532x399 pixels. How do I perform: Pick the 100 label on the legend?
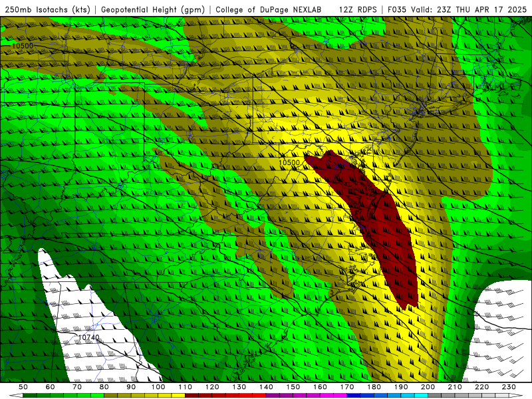point(158,387)
